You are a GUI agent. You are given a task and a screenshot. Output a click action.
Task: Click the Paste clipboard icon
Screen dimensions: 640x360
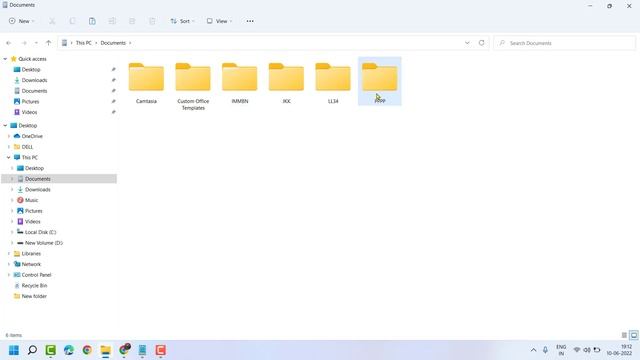tap(92, 21)
